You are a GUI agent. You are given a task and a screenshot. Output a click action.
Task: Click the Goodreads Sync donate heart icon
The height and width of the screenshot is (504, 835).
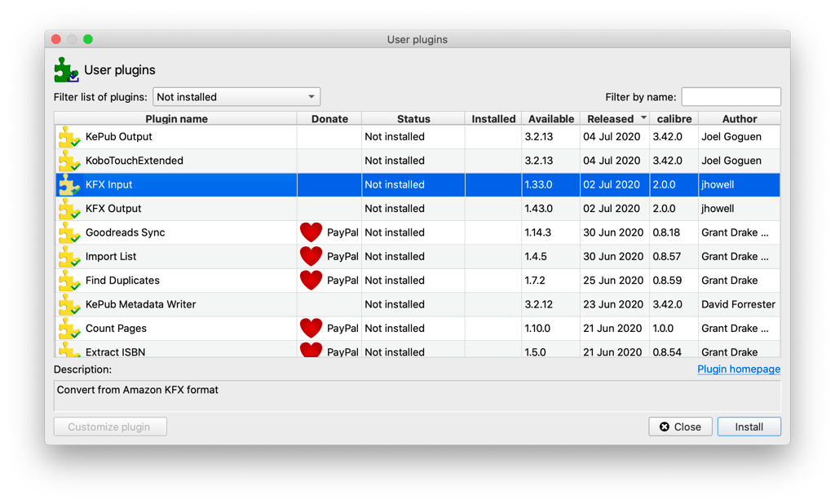[x=311, y=232]
